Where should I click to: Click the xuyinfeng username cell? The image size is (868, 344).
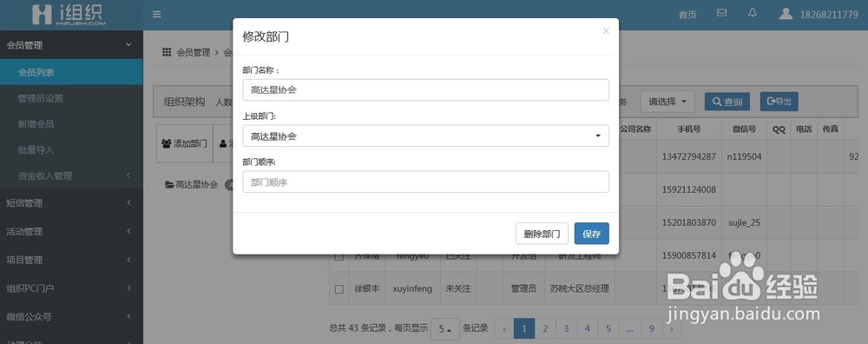tap(413, 288)
